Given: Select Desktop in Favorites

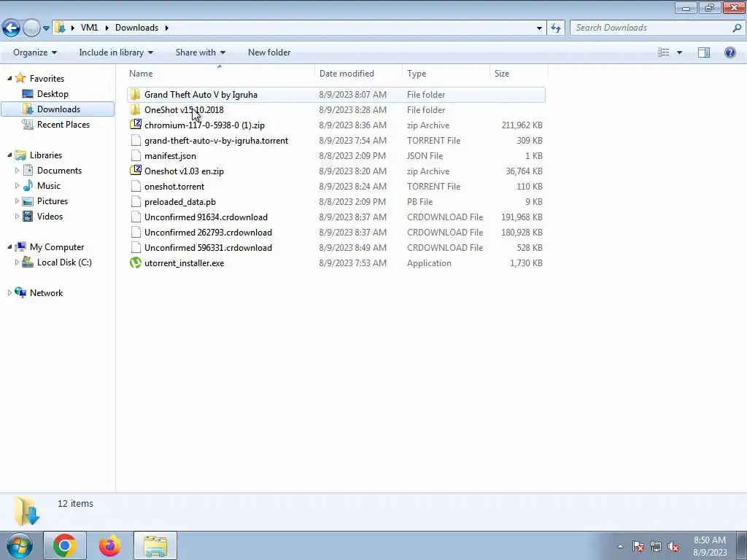Looking at the screenshot, I should pyautogui.click(x=53, y=94).
